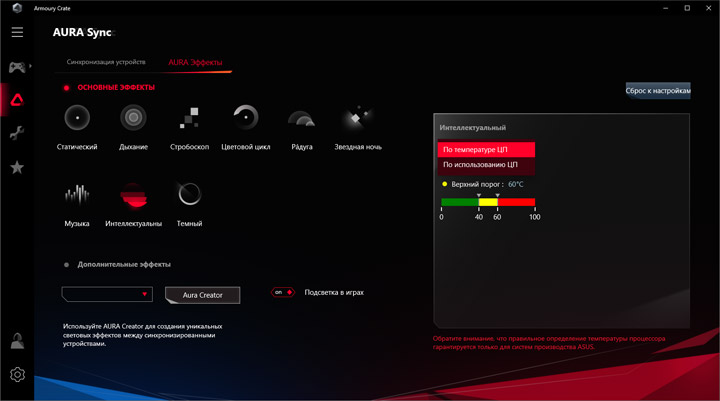Select the Звездная ночь effect icon
Screen dimensions: 720x401
click(x=358, y=118)
